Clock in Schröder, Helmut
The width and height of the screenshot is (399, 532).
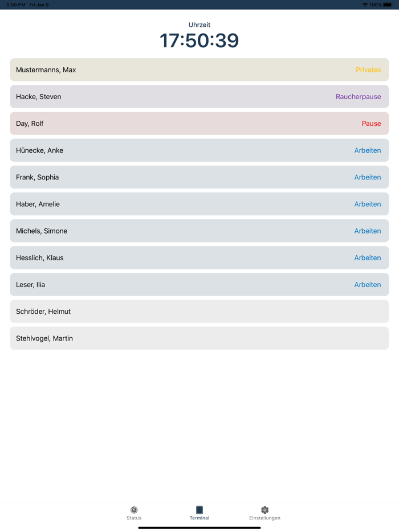click(199, 312)
